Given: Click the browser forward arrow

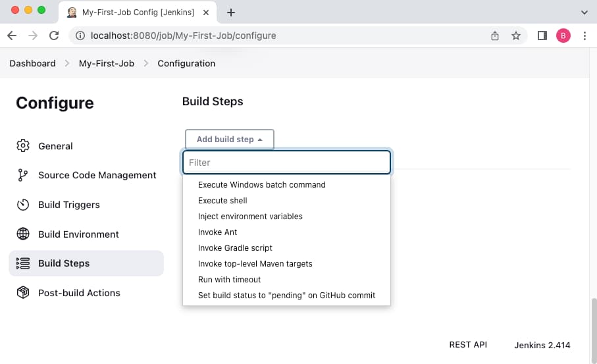Looking at the screenshot, I should 33,36.
